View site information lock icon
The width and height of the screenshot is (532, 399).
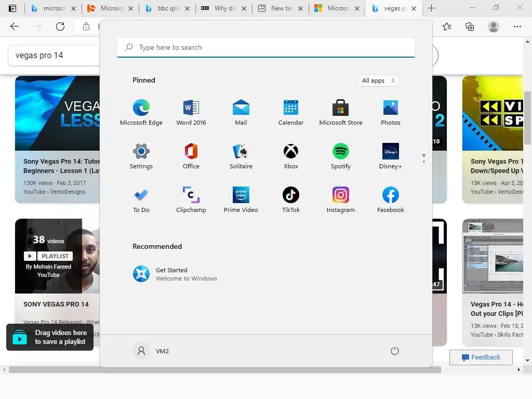[x=86, y=26]
